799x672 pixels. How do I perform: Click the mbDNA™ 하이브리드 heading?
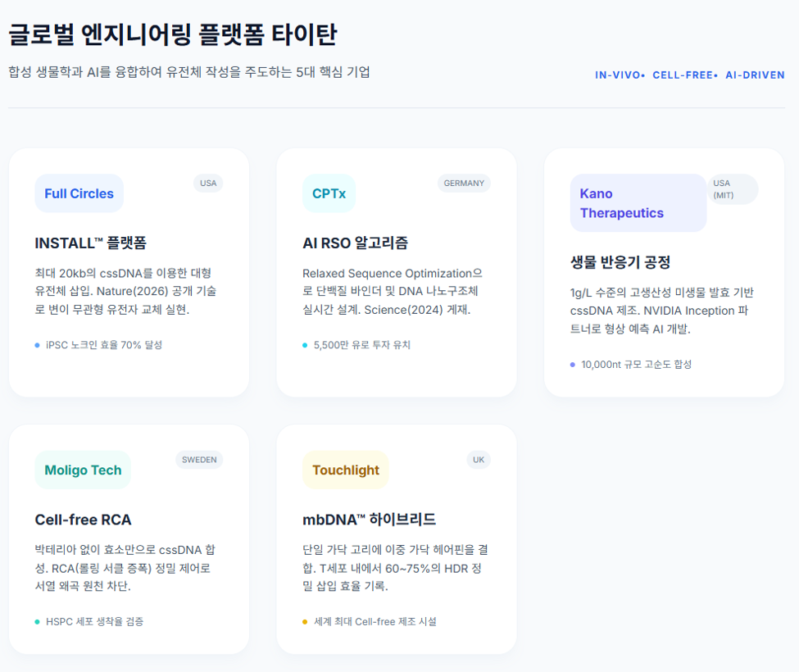[370, 520]
